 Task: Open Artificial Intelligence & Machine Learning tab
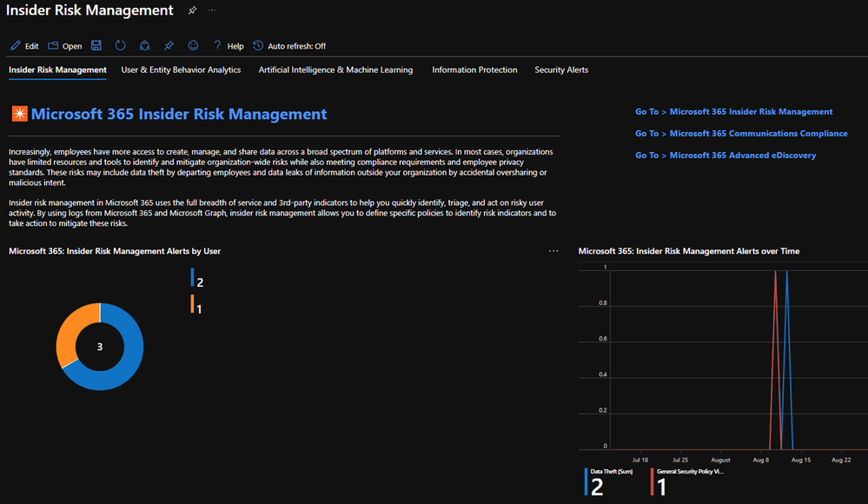[335, 70]
